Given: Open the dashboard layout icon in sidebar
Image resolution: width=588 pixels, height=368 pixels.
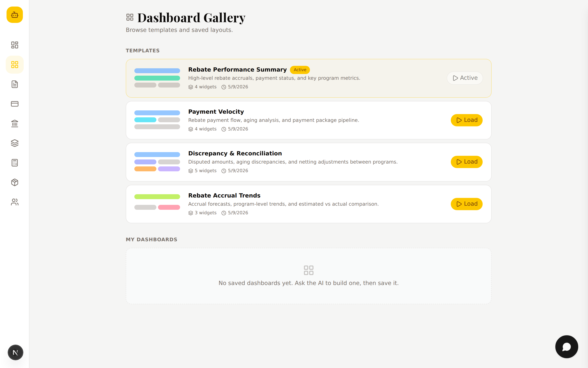Looking at the screenshot, I should pos(14,45).
